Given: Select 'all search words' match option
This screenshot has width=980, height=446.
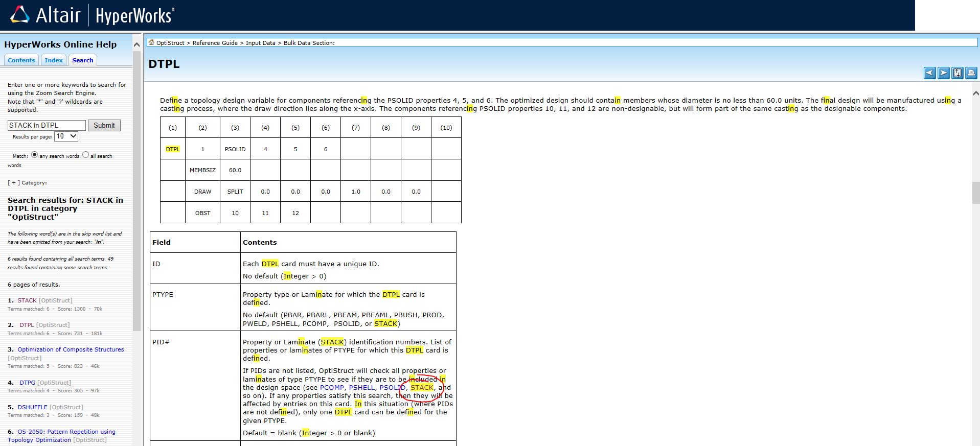Looking at the screenshot, I should (x=85, y=155).
